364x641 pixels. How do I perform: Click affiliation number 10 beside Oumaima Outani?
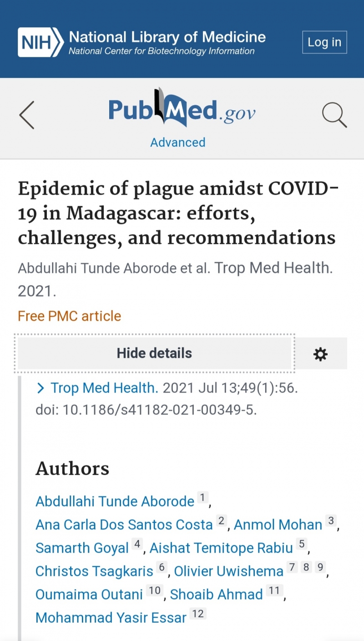pyautogui.click(x=155, y=590)
